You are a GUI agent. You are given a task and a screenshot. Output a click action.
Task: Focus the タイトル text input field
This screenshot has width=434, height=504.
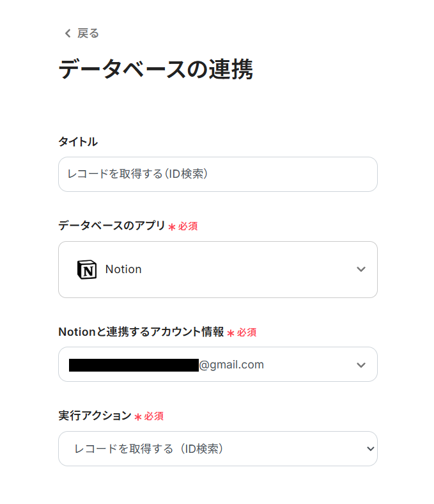217,174
